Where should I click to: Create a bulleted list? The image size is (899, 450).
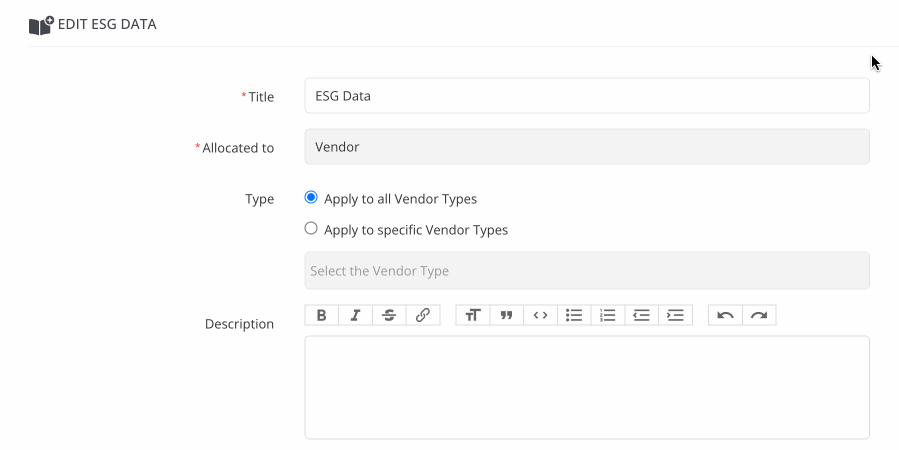point(574,315)
